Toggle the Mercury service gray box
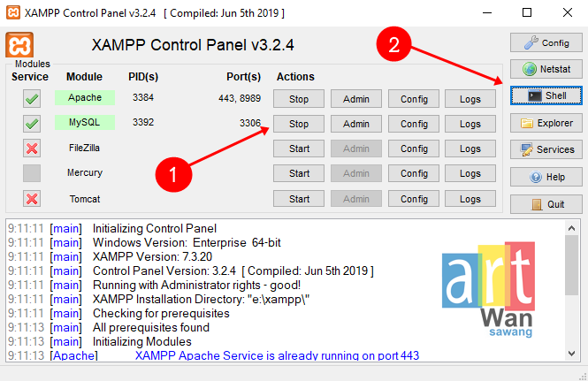This screenshot has height=381, width=588. tap(32, 173)
